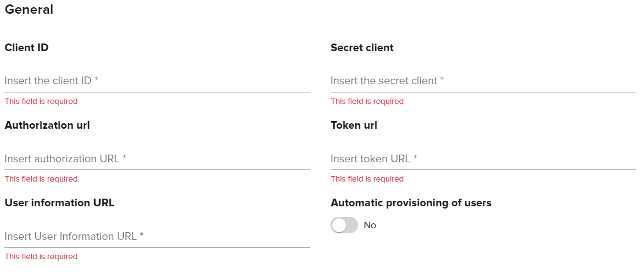Click the User information URL label

[x=59, y=203]
